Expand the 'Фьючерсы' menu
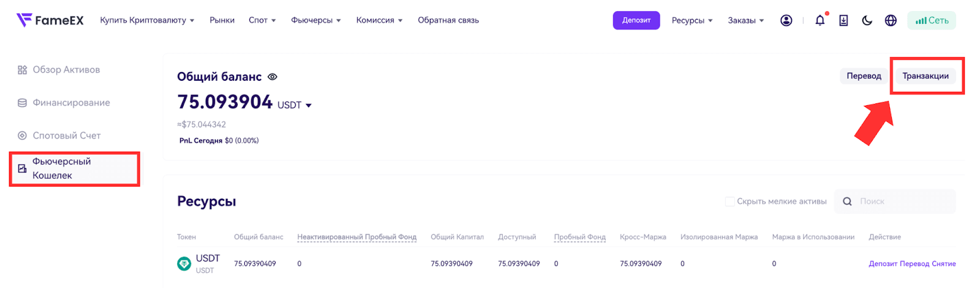 316,20
